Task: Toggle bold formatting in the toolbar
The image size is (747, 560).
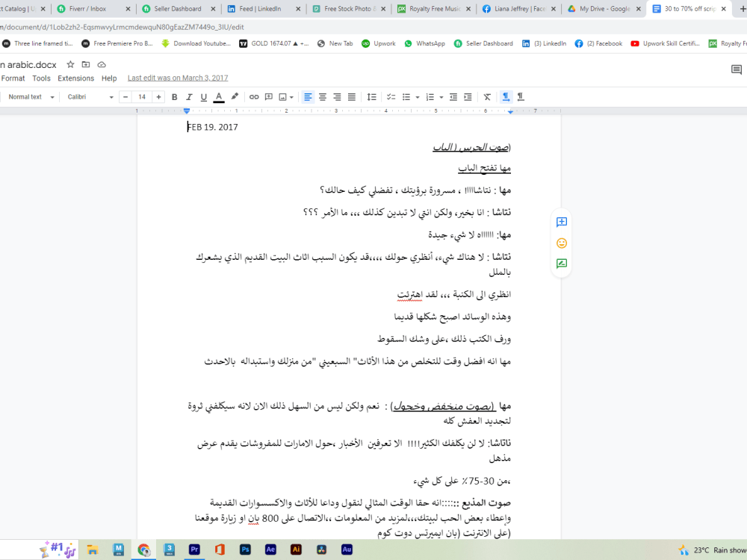Action: pos(174,97)
